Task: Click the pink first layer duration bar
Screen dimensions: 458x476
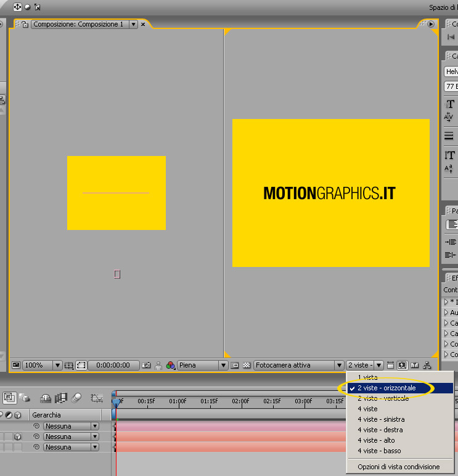Action: (x=231, y=426)
